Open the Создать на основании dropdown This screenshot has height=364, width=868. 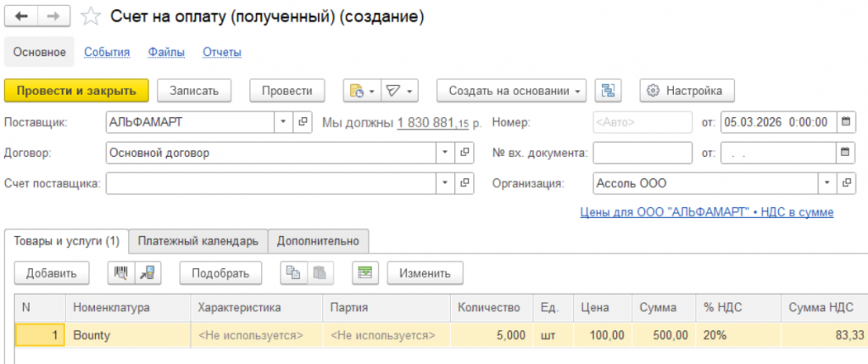[511, 91]
